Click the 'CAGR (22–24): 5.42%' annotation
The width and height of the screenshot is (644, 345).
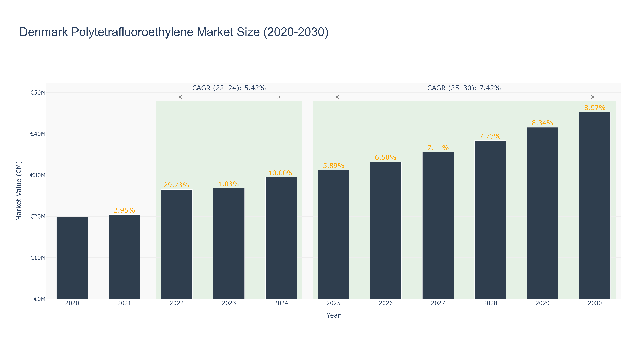tap(229, 88)
